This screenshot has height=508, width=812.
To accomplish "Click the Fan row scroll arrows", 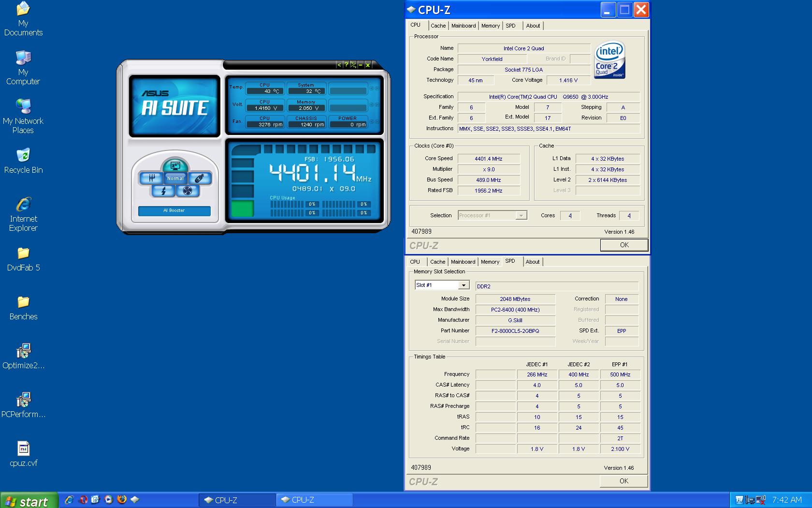I will [x=374, y=122].
